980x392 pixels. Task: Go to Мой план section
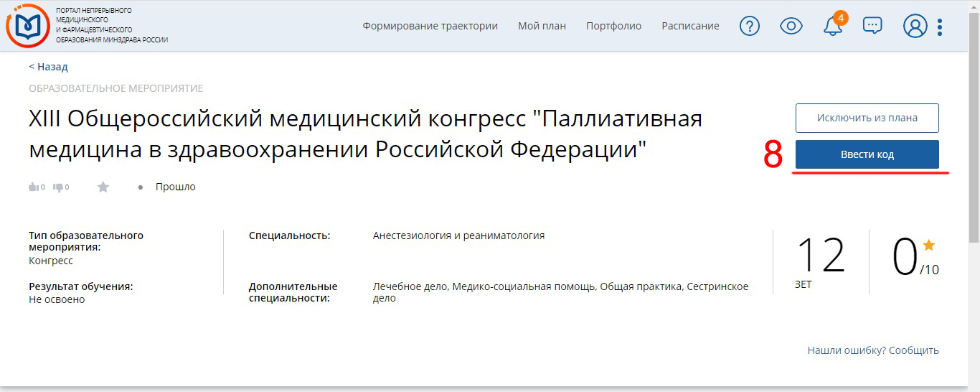point(542,26)
